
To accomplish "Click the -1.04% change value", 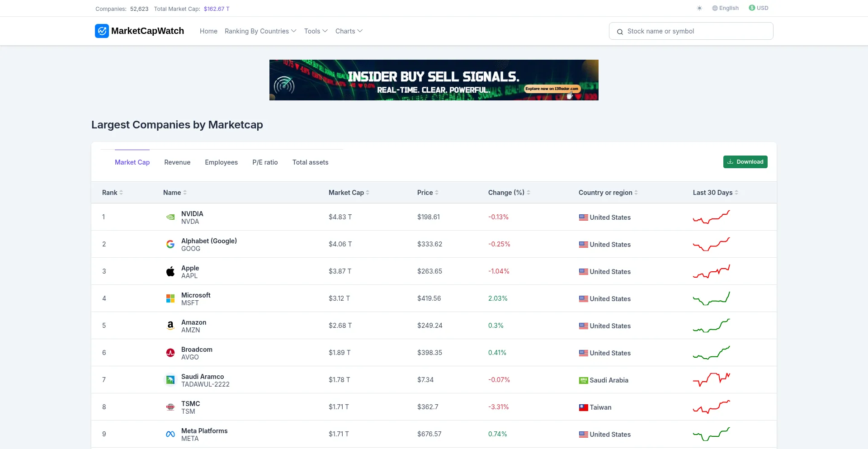I will coord(499,271).
